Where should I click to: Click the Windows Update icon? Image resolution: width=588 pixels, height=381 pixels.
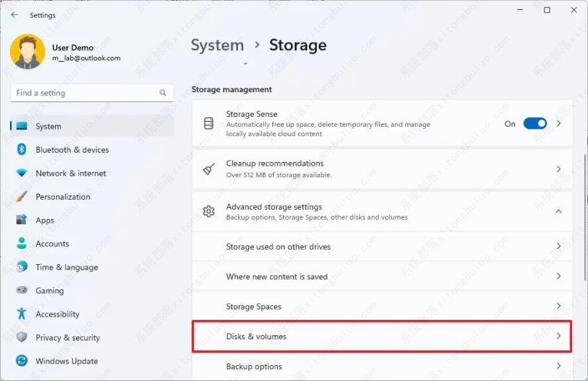point(21,361)
